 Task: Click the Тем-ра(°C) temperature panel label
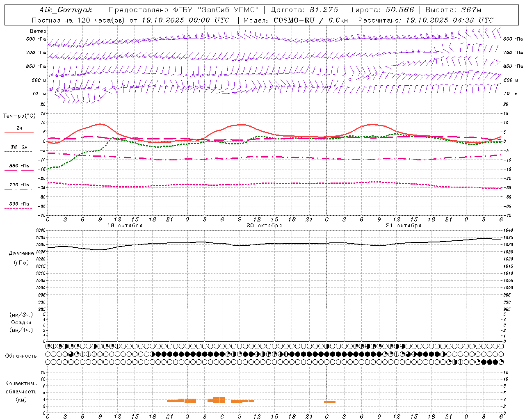tap(19, 116)
